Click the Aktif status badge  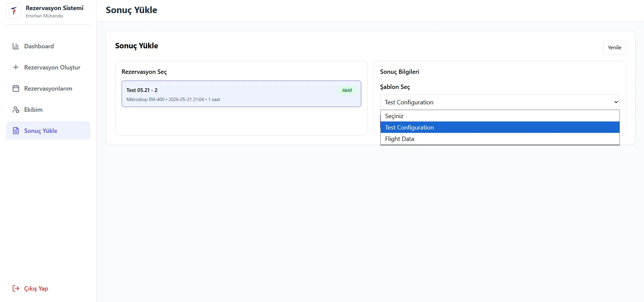point(347,90)
